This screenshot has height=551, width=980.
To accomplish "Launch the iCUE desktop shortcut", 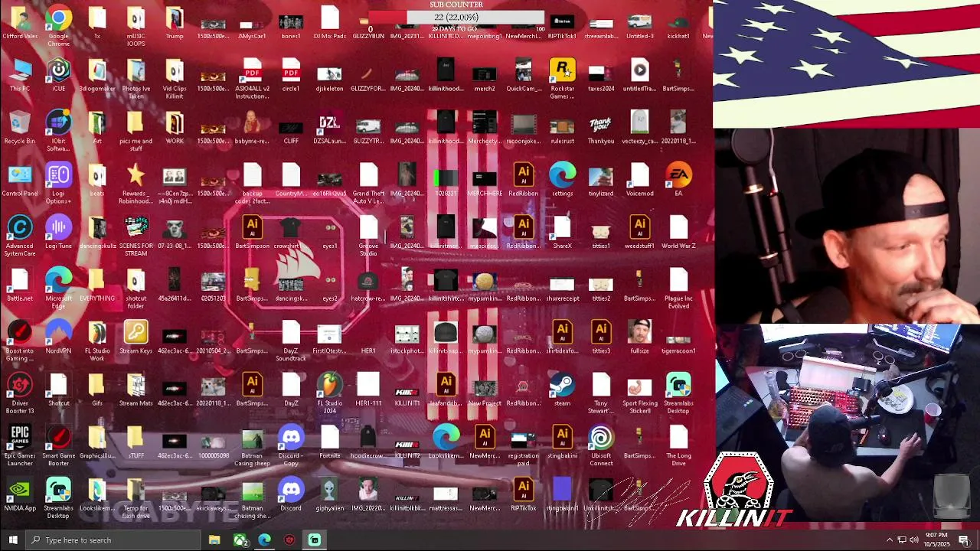I will (x=58, y=77).
